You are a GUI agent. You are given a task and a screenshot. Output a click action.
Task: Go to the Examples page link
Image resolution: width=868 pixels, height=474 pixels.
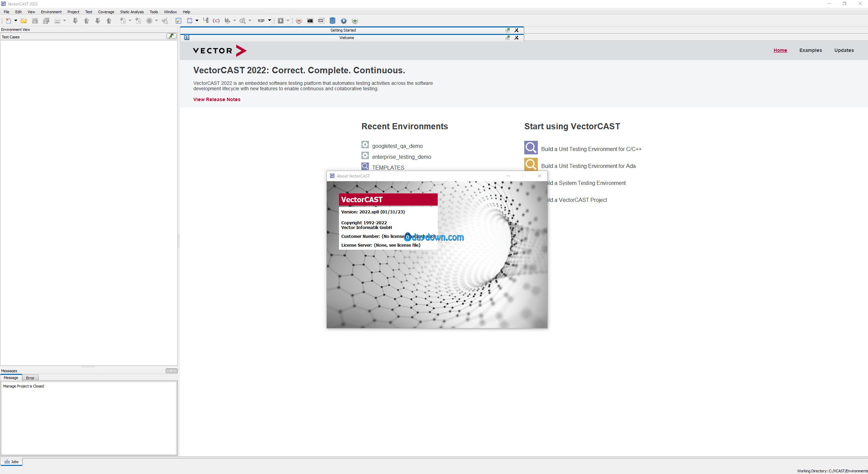coord(811,50)
